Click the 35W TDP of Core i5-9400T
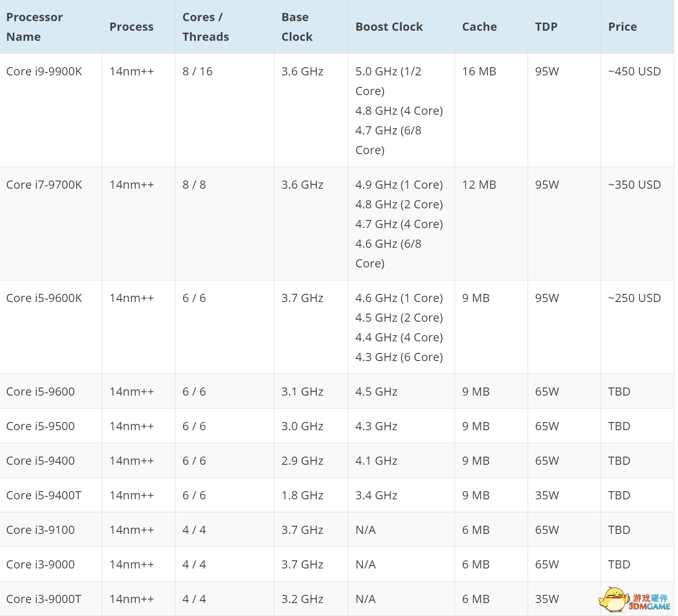 (x=547, y=495)
